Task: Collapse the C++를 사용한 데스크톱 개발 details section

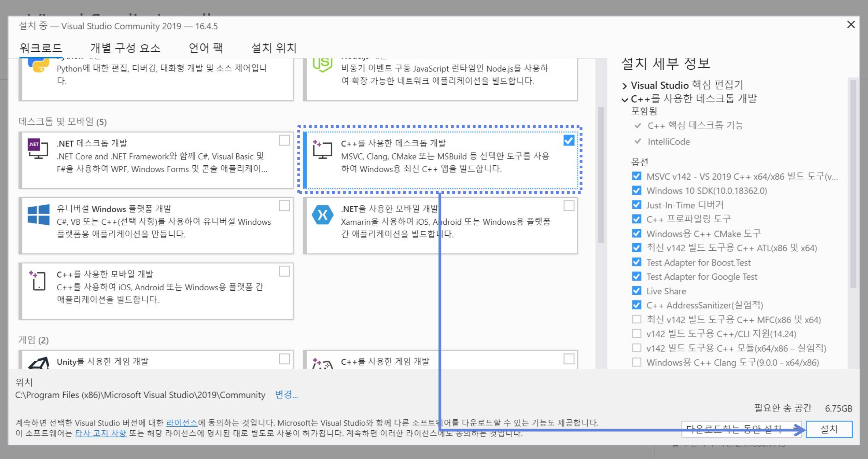Action: (x=625, y=100)
